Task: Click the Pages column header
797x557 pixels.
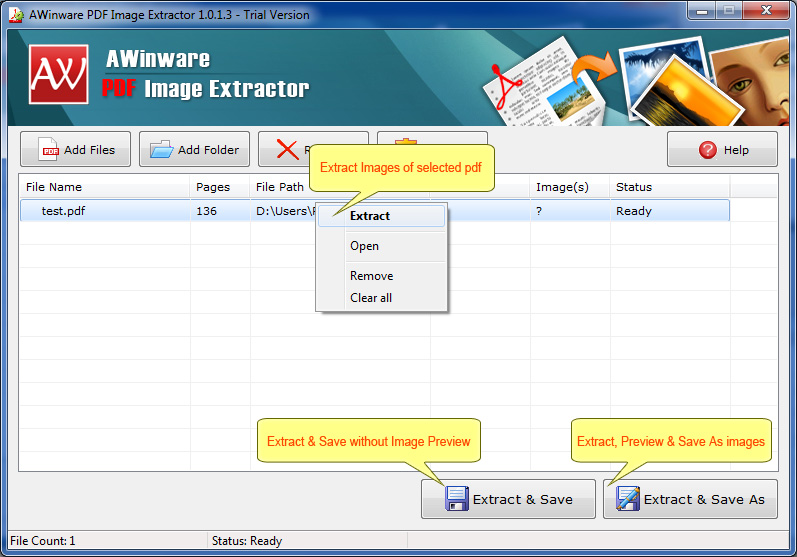Action: pyautogui.click(x=220, y=187)
